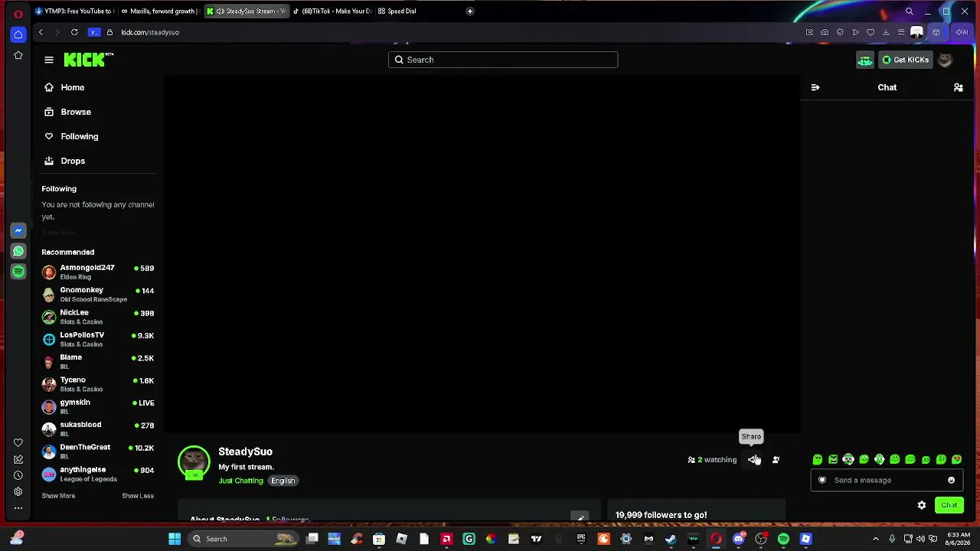
Task: Click Show Less under recommended channels
Action: 138,496
